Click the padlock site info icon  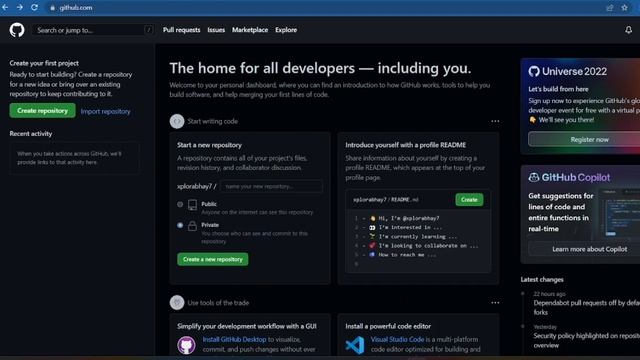[x=52, y=8]
